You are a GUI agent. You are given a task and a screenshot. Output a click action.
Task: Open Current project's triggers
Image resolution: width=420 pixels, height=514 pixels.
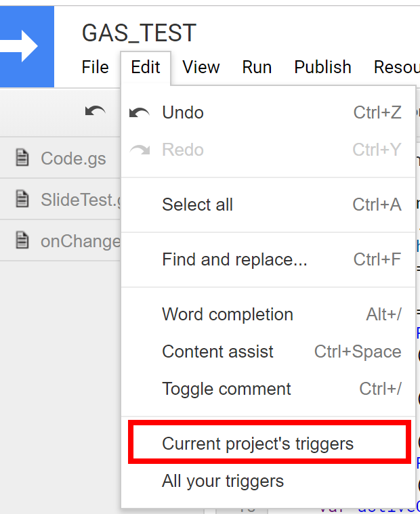(268, 444)
